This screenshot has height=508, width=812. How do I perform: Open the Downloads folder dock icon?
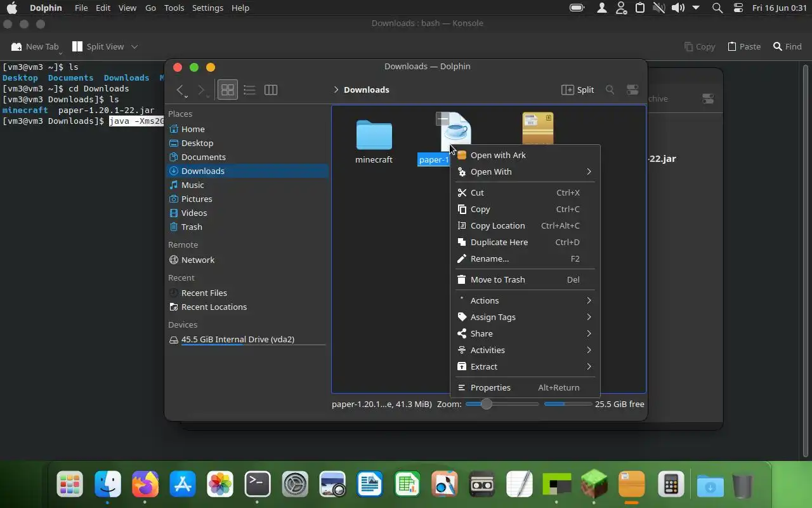(x=710, y=486)
